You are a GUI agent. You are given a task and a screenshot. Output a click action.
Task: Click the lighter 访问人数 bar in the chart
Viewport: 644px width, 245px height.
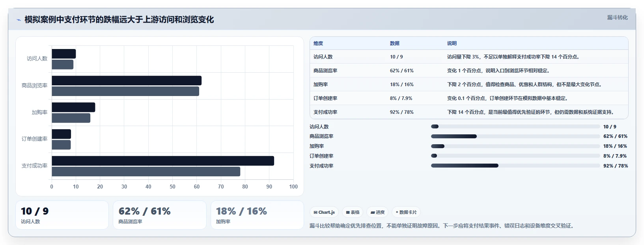(x=62, y=64)
